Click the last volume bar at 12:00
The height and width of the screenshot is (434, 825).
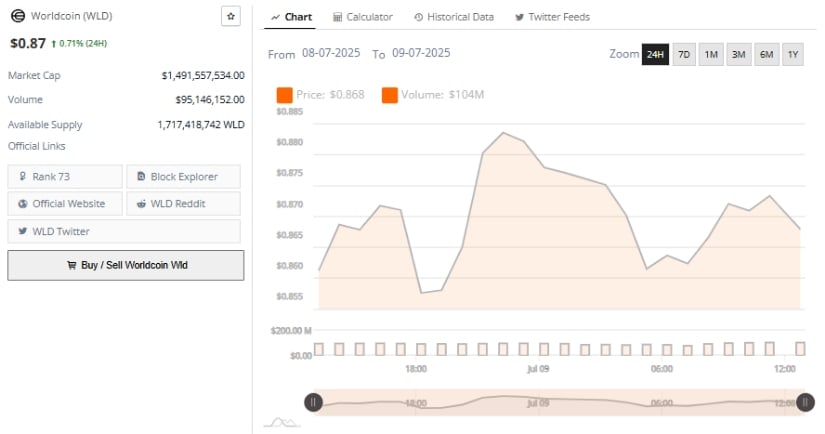coord(800,348)
